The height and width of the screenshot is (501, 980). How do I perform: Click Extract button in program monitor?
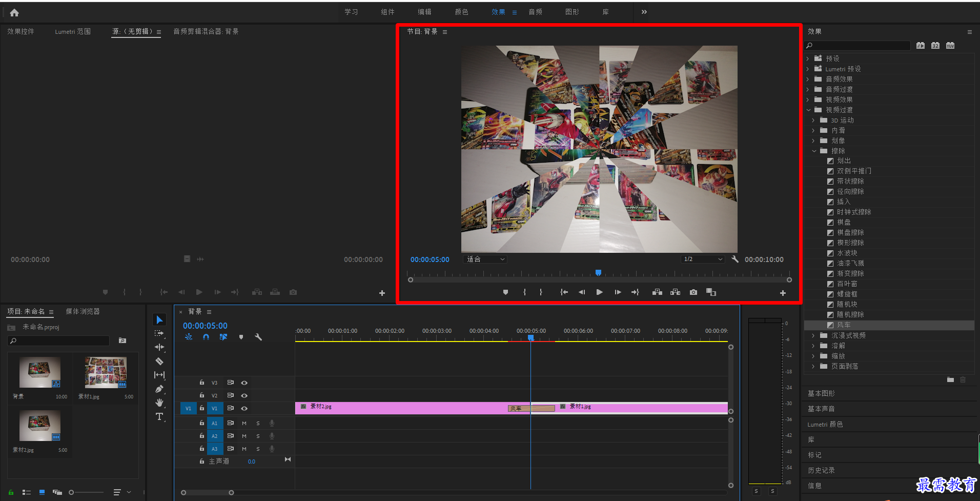(x=676, y=292)
